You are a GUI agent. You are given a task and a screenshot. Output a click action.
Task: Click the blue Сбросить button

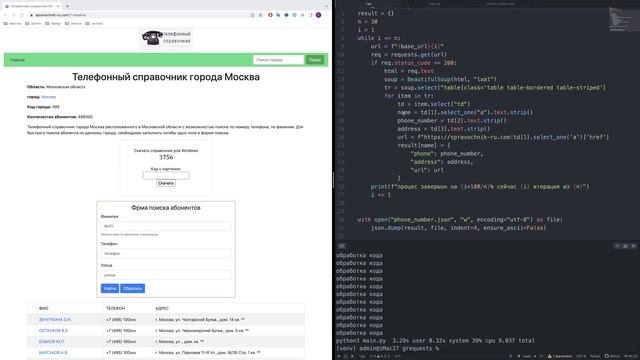[132, 289]
